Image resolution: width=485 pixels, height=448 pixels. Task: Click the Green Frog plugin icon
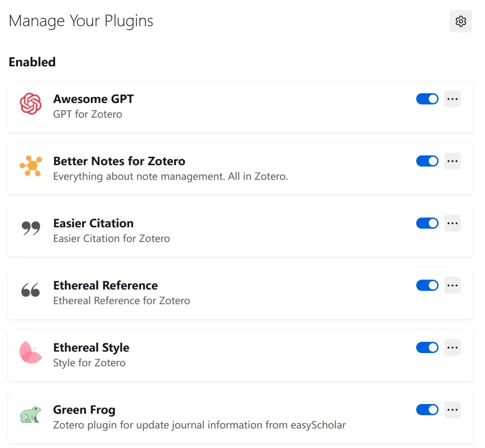click(31, 414)
